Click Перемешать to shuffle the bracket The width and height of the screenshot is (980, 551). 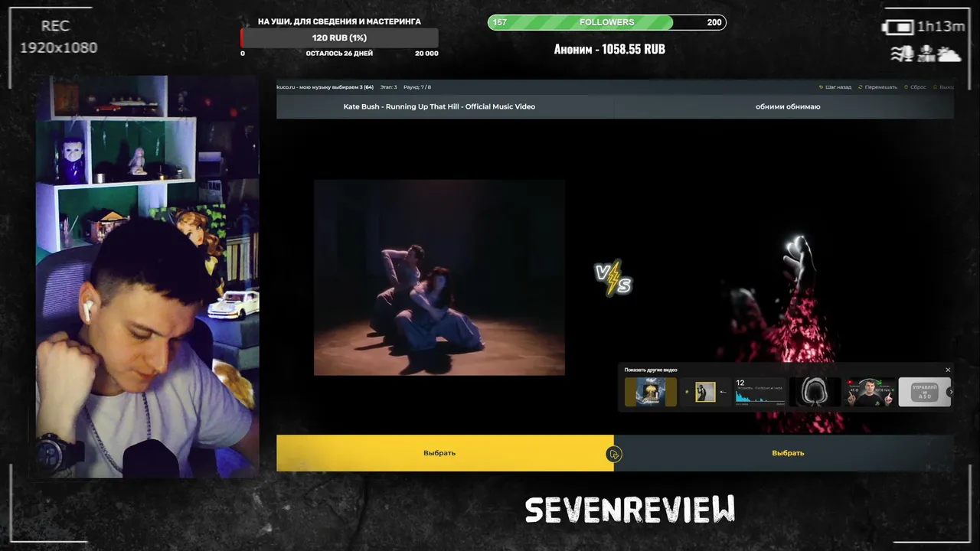877,87
